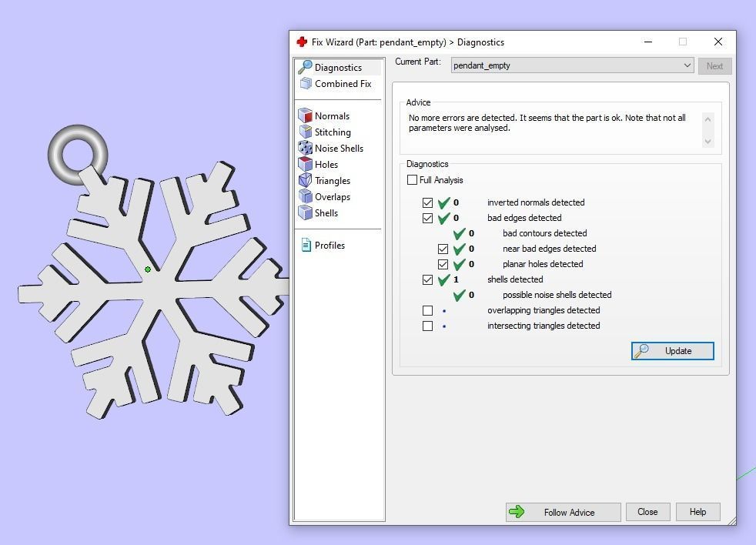Viewport: 756px width, 545px height.
Task: Click the Help button
Action: tap(697, 512)
